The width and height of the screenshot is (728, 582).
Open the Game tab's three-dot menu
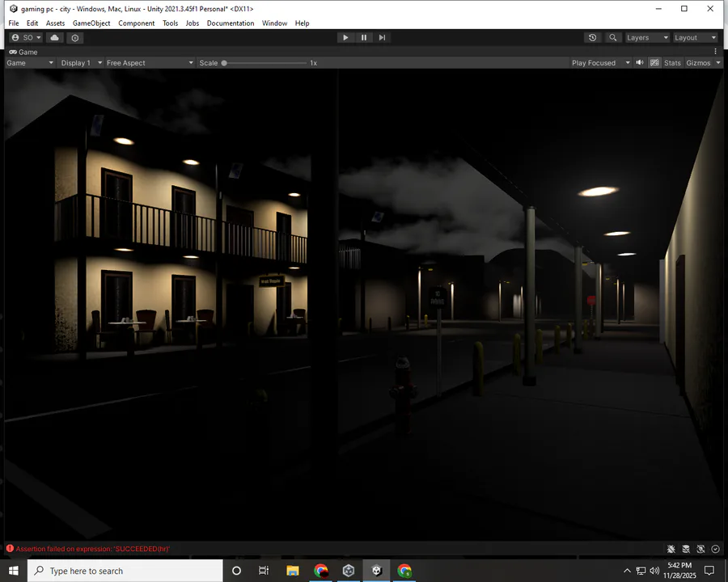click(716, 52)
